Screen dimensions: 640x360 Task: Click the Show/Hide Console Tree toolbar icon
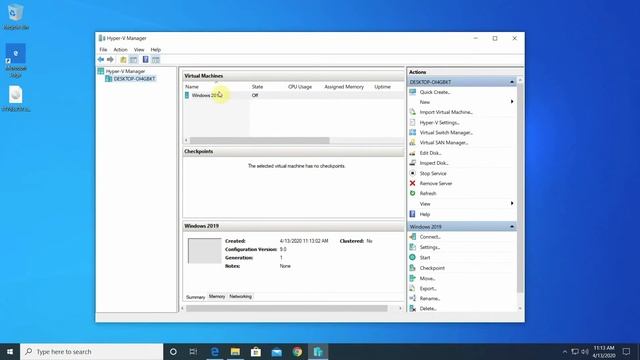click(133, 60)
